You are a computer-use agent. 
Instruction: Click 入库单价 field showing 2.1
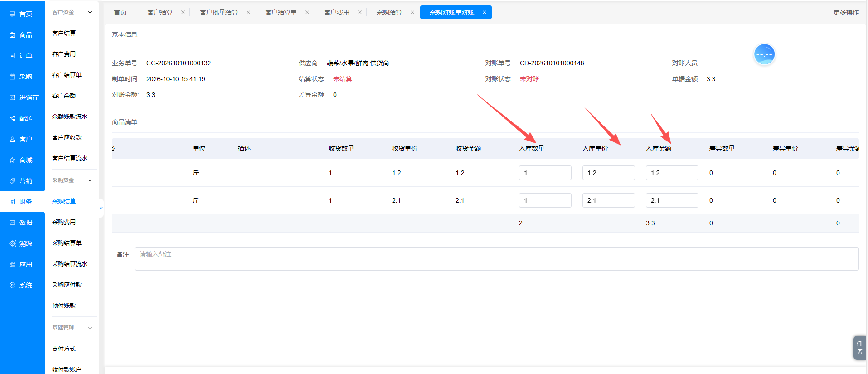point(608,200)
